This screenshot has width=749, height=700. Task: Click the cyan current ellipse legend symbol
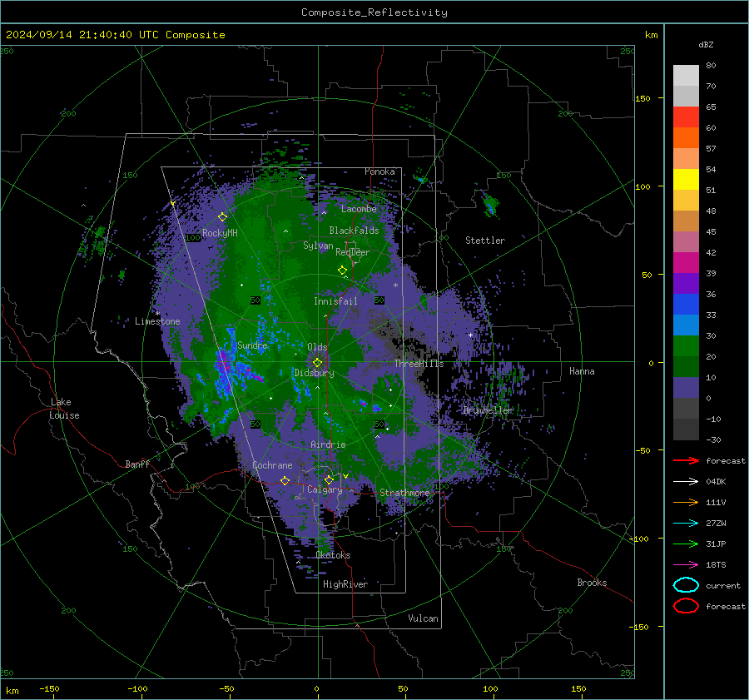(x=686, y=585)
